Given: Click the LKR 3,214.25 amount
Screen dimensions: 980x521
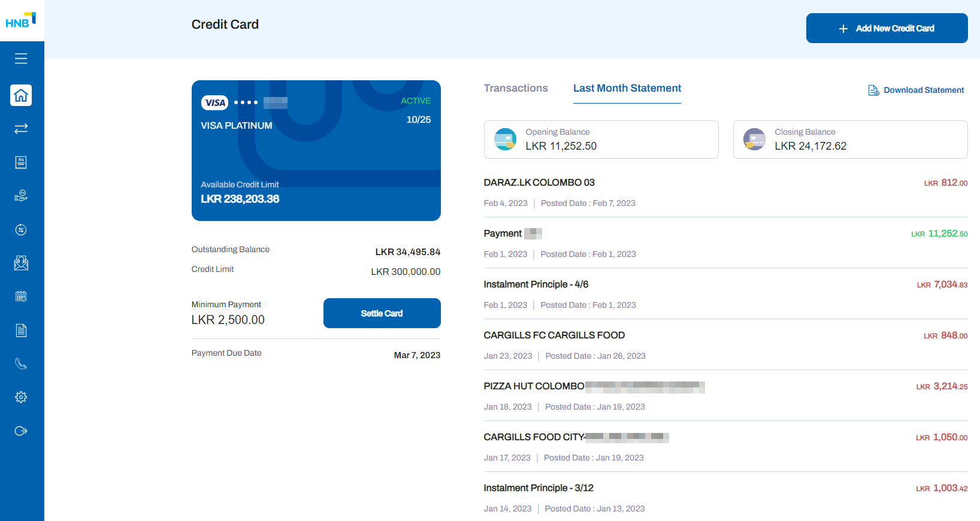Looking at the screenshot, I should (x=942, y=386).
